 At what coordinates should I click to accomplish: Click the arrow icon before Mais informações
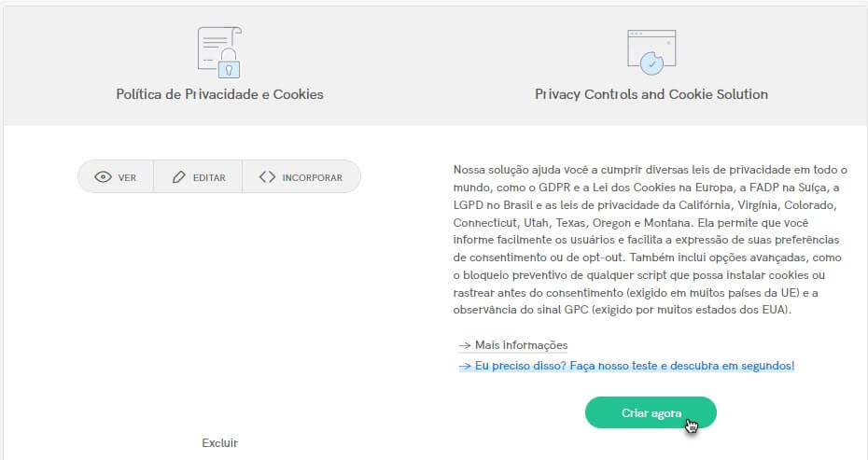point(465,345)
